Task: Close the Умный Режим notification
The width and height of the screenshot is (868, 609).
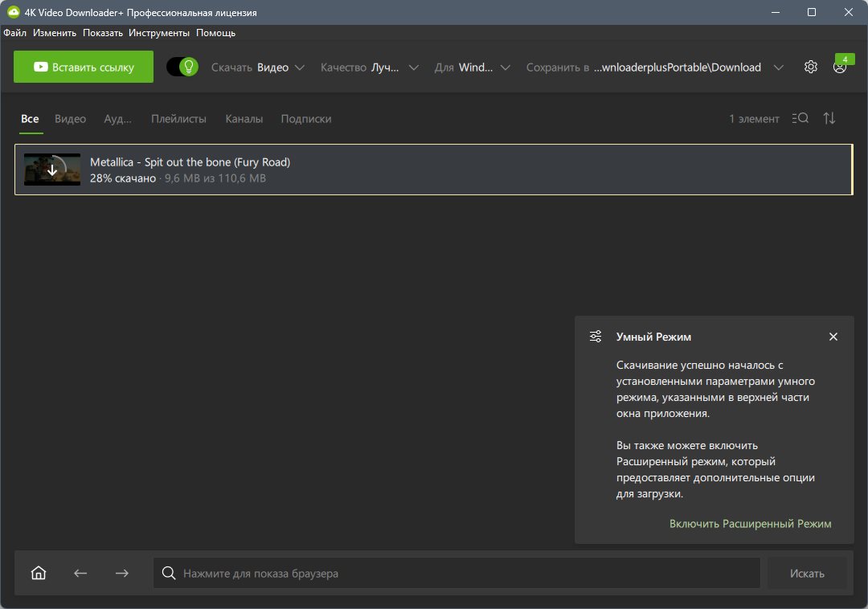Action: 833,337
